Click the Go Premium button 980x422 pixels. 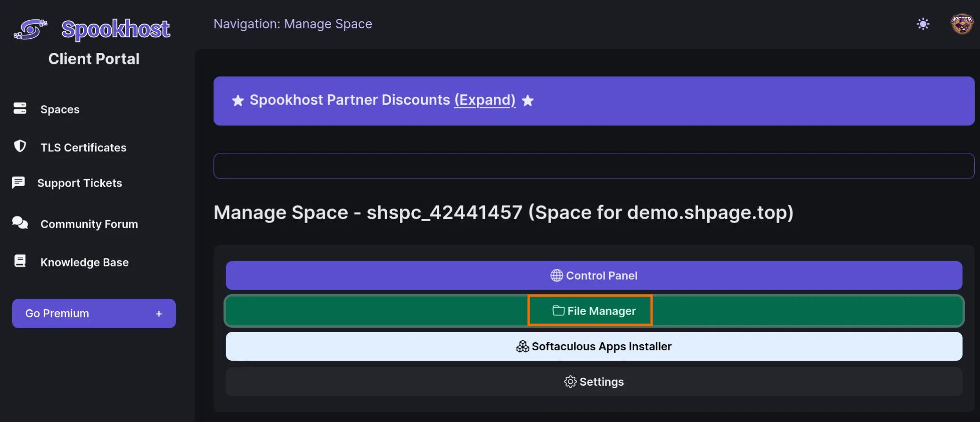click(x=94, y=314)
